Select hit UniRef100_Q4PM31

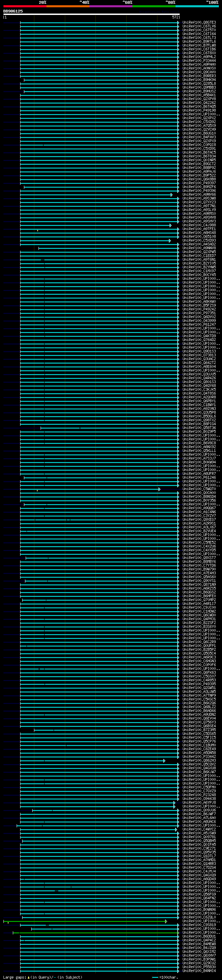point(199,619)
